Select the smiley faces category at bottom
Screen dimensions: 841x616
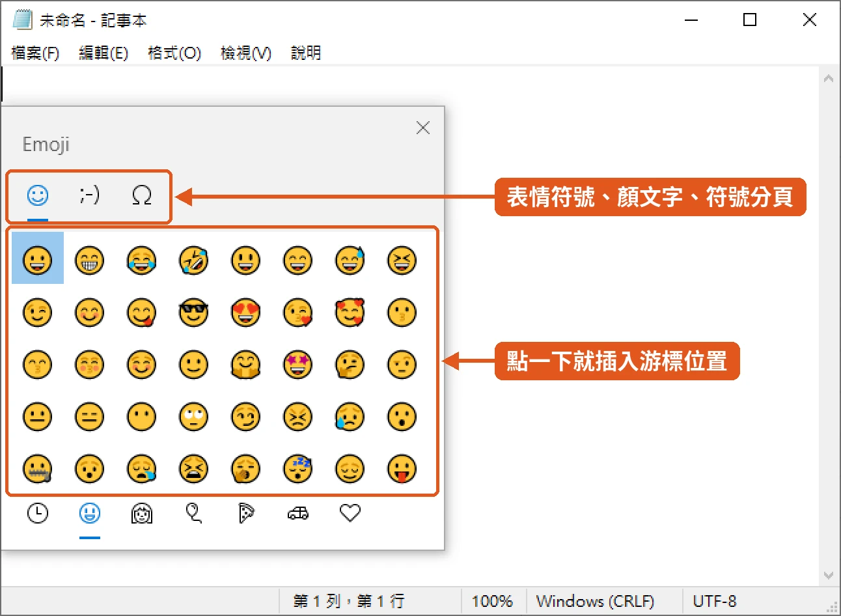[x=90, y=514]
